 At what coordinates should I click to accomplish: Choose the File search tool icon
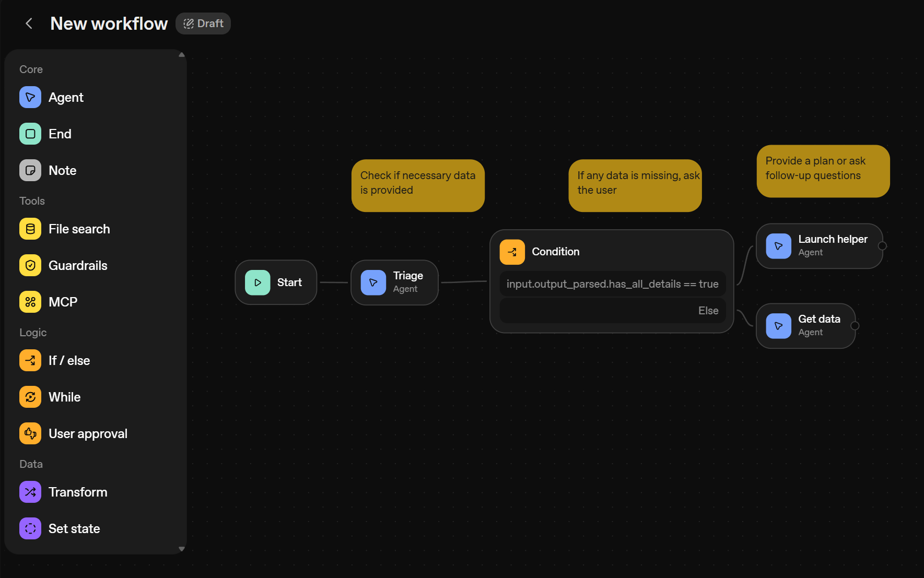coord(30,229)
